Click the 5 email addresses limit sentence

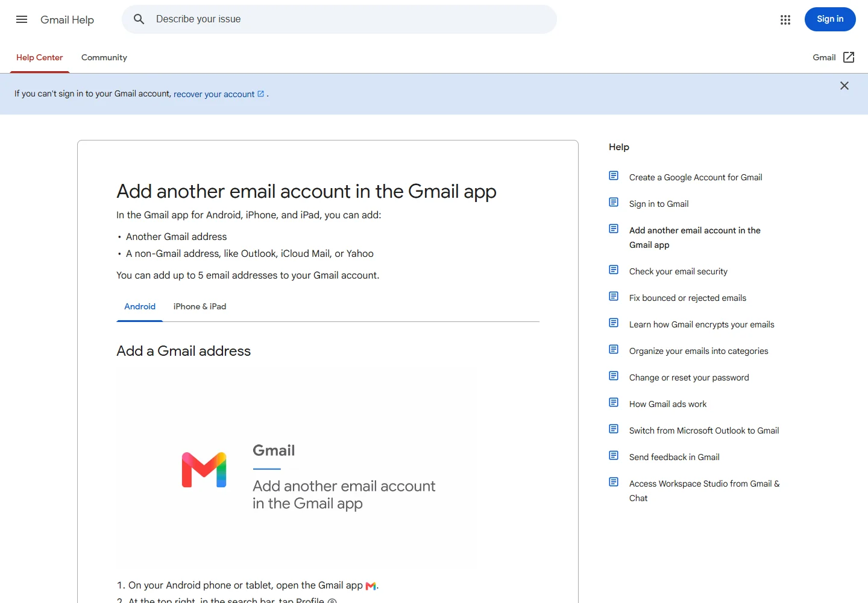(248, 276)
